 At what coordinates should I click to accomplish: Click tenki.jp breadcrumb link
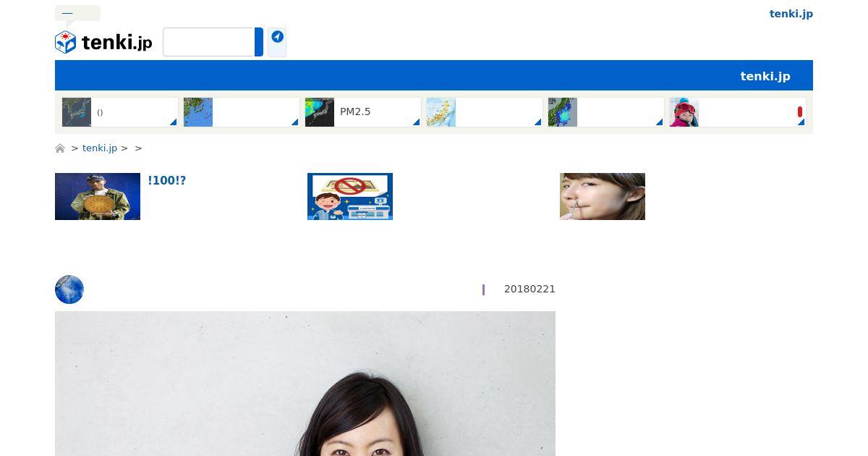point(100,148)
